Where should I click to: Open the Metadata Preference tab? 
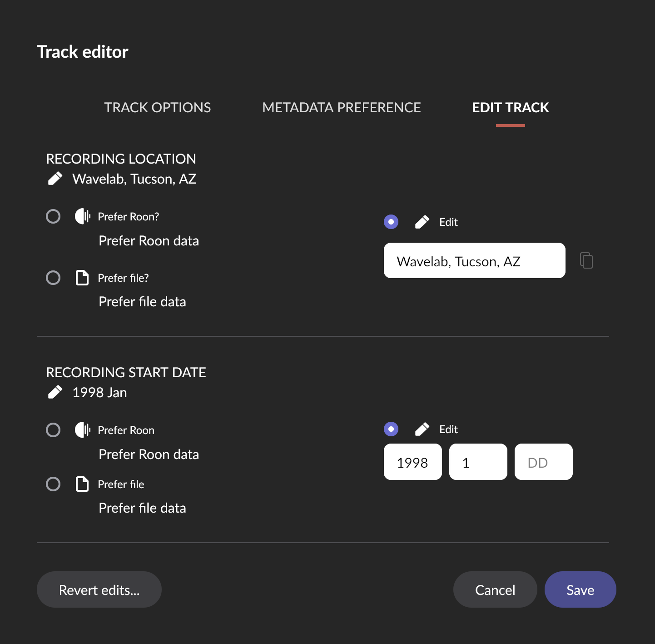point(341,108)
